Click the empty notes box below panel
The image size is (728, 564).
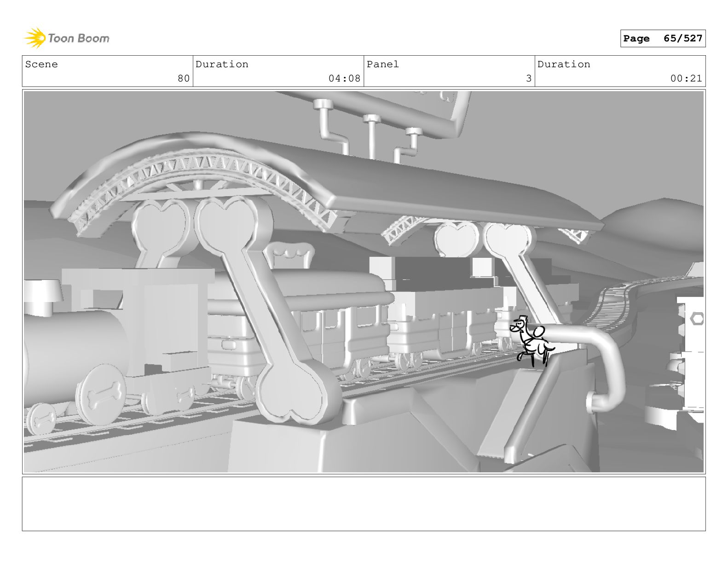click(364, 504)
